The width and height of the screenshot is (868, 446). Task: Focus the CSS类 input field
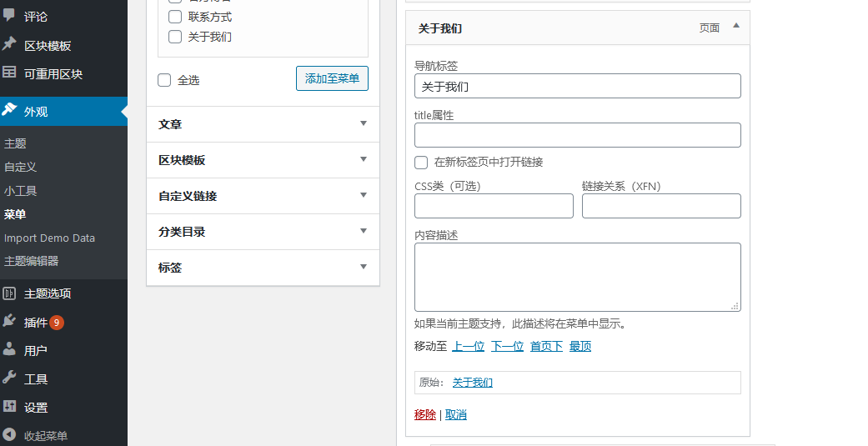[494, 206]
